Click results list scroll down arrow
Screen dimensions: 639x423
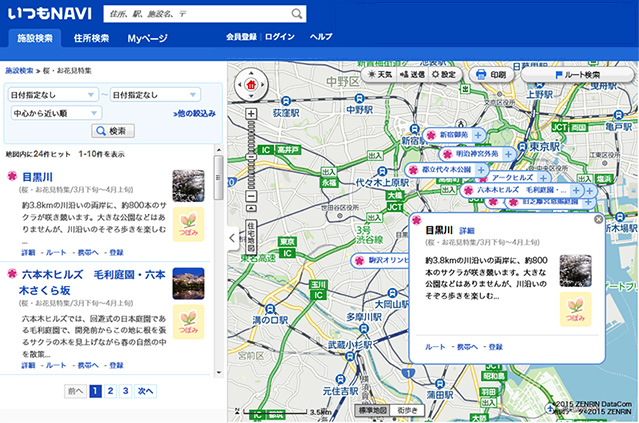click(x=218, y=372)
